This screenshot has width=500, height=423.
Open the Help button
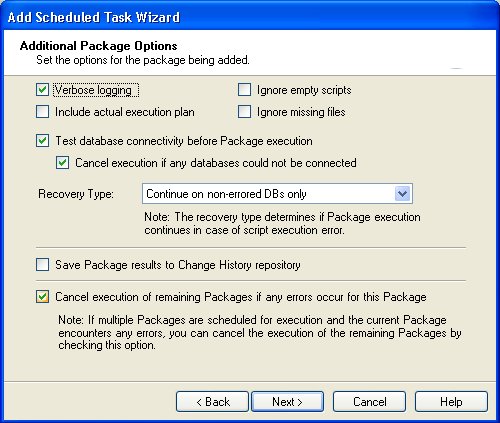click(451, 402)
